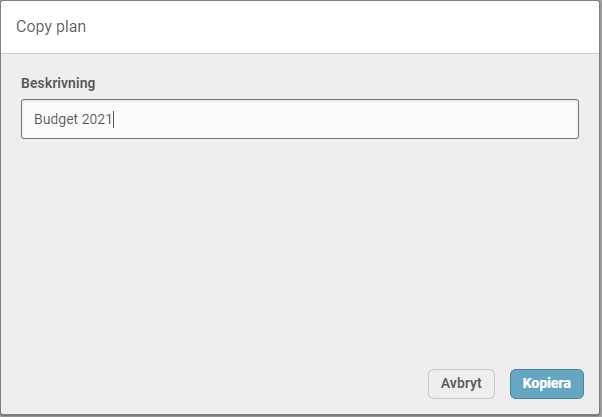The height and width of the screenshot is (417, 602).
Task: Dismiss the dialog using Avbryt
Action: pos(461,384)
